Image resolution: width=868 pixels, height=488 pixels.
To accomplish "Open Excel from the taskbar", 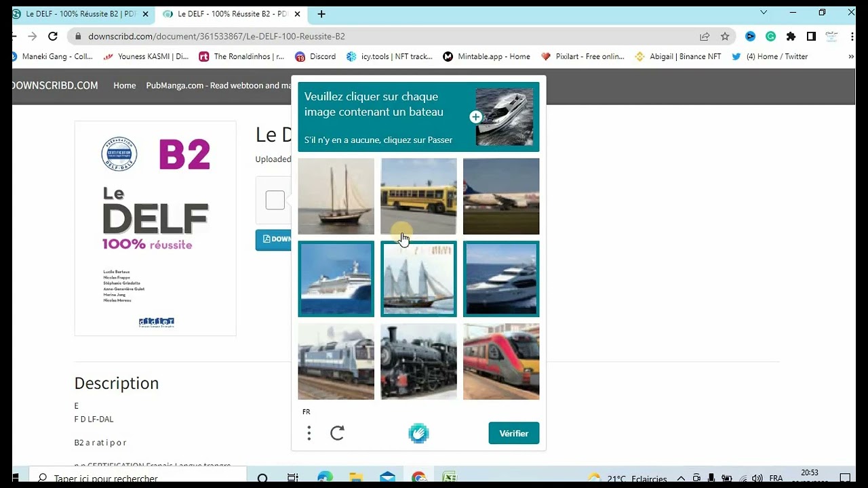I will 449,479.
